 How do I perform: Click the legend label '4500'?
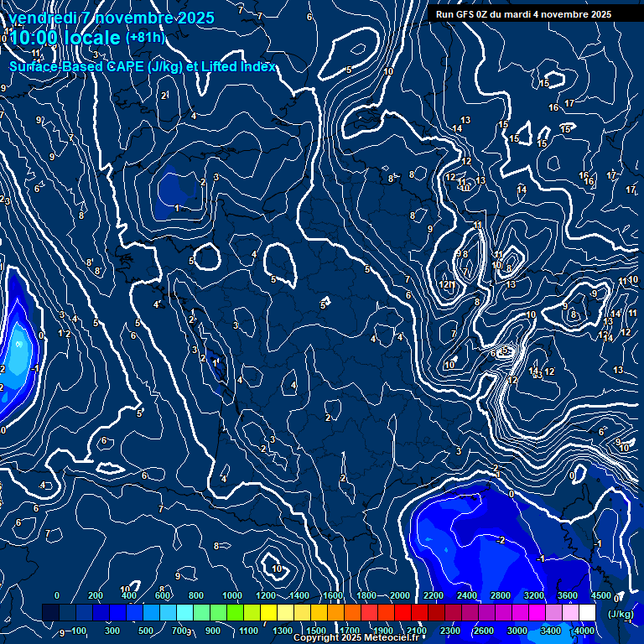pos(601,595)
